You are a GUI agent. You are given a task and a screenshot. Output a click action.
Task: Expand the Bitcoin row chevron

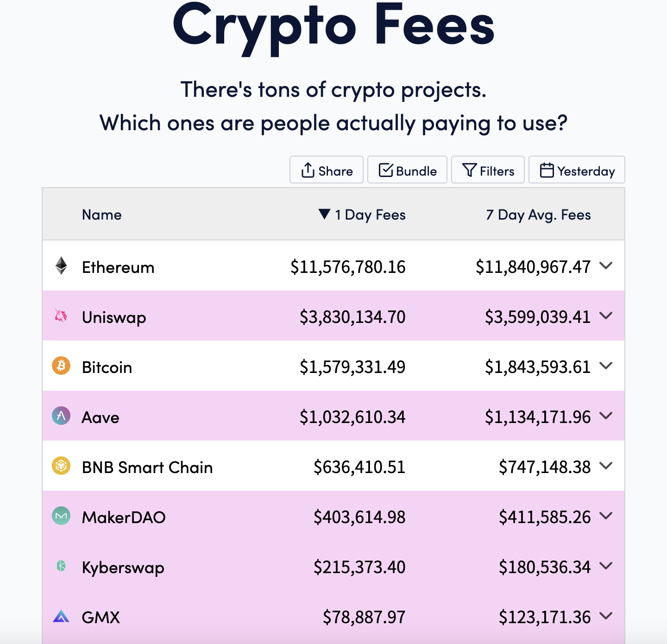606,366
